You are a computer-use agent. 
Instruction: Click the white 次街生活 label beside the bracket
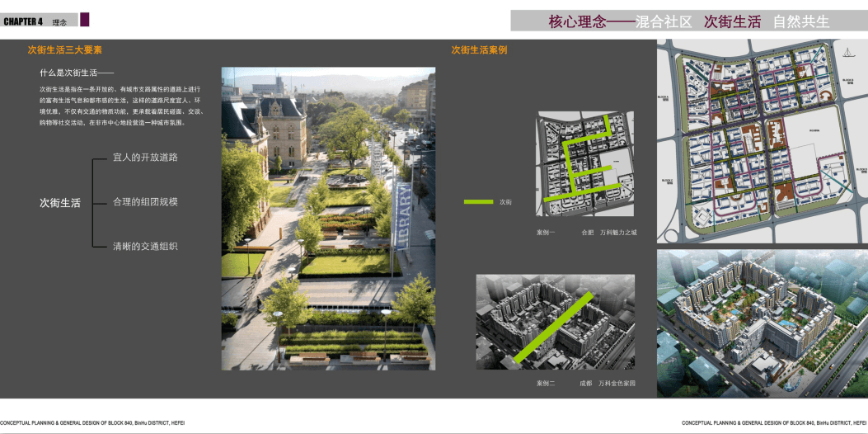pyautogui.click(x=60, y=203)
